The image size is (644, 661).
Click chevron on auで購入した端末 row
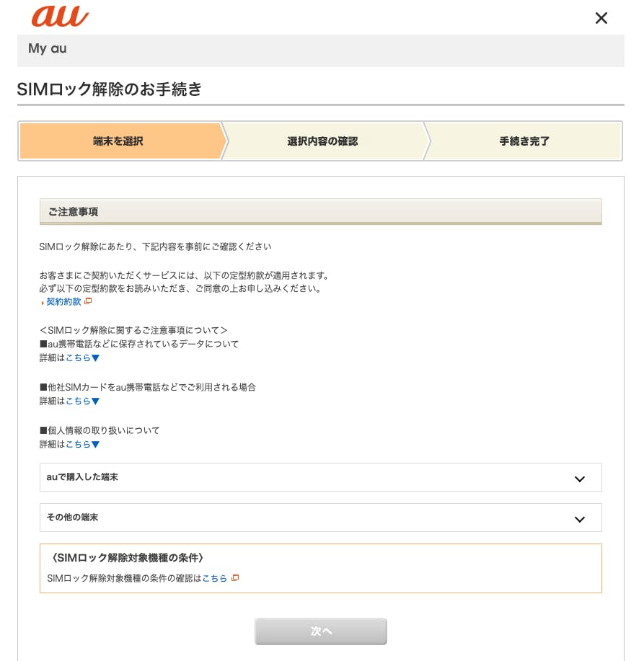[580, 479]
